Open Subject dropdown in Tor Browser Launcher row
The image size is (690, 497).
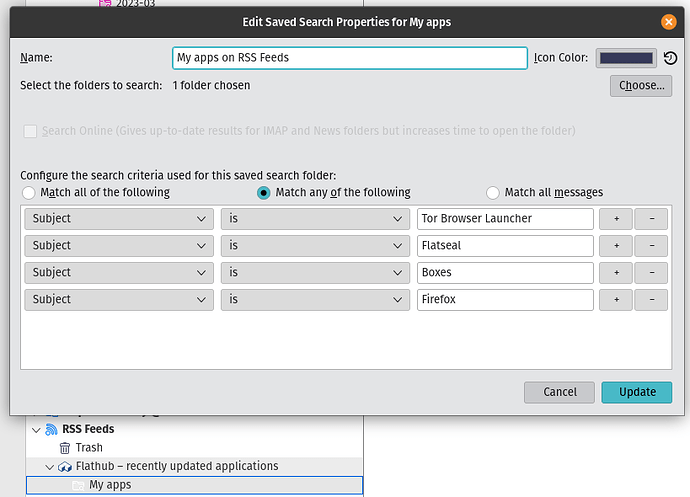(x=119, y=219)
